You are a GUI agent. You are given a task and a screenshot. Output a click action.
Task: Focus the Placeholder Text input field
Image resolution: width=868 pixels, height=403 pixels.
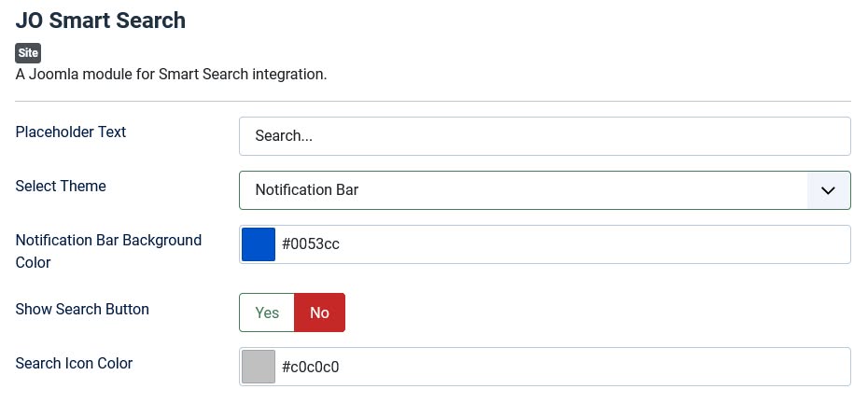pyautogui.click(x=544, y=136)
